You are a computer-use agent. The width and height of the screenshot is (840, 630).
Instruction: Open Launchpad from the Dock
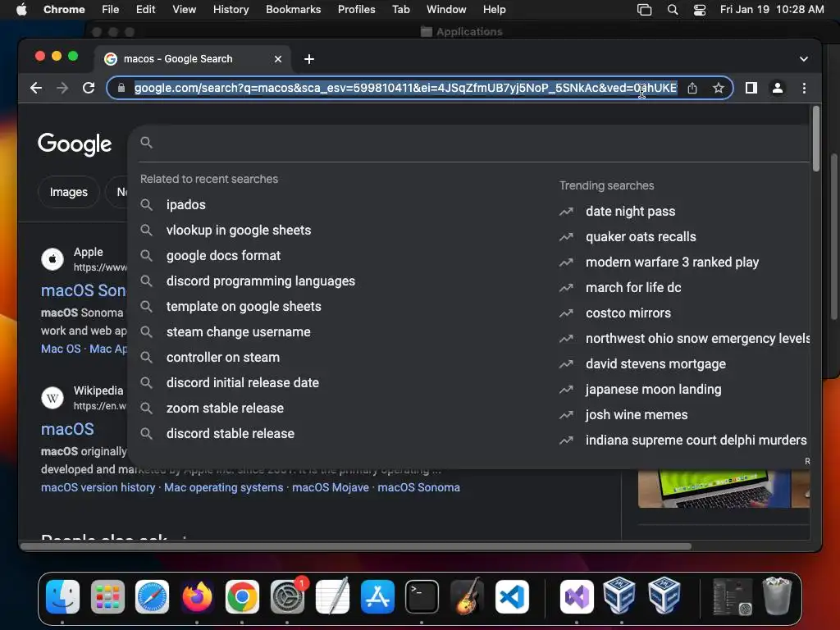click(107, 597)
